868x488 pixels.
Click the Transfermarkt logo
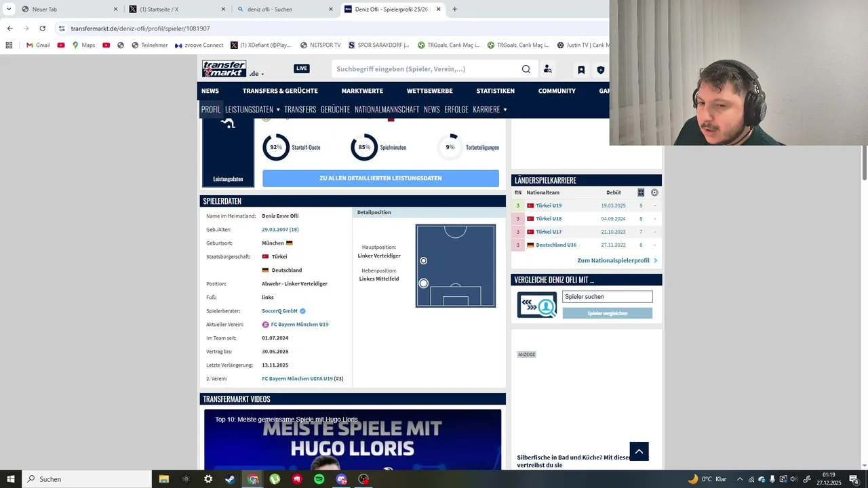pyautogui.click(x=224, y=68)
